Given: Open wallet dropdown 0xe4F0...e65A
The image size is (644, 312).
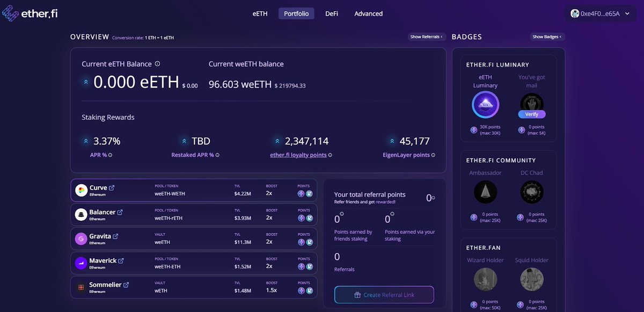Looking at the screenshot, I should coord(600,13).
